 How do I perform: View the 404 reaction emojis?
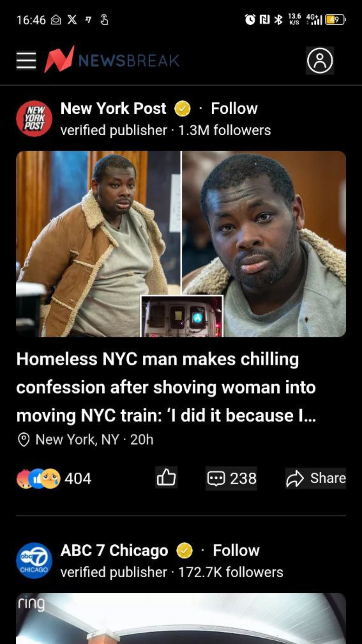click(54, 478)
